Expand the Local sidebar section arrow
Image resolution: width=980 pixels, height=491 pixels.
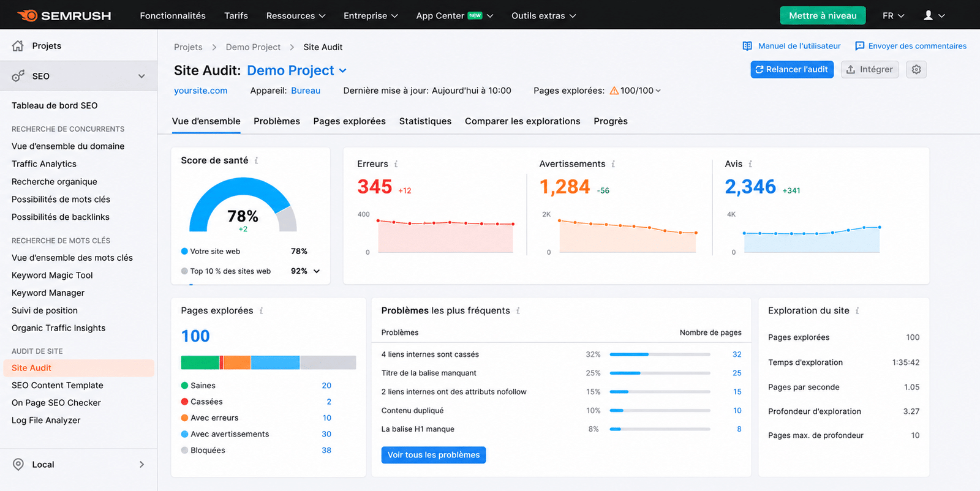141,464
